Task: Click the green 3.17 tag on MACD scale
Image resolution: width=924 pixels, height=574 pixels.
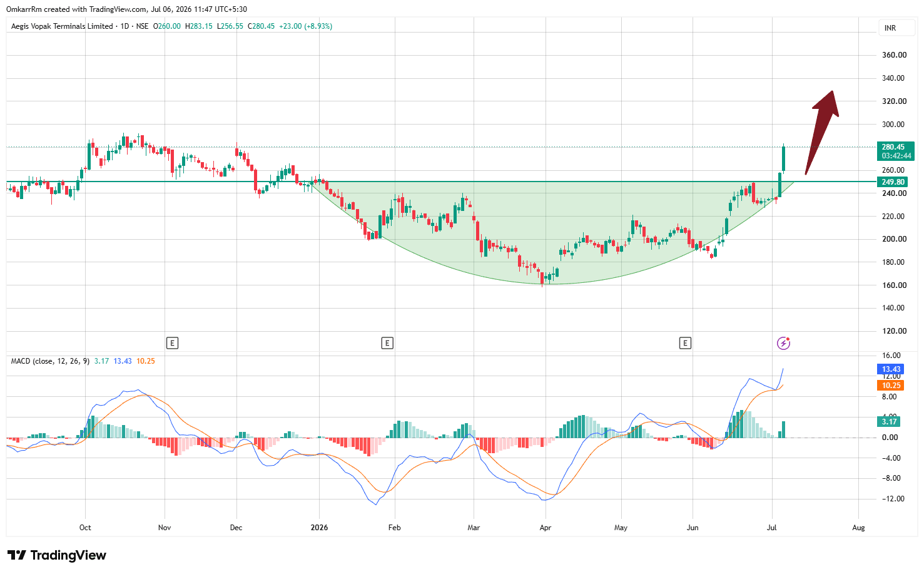Action: (x=889, y=422)
